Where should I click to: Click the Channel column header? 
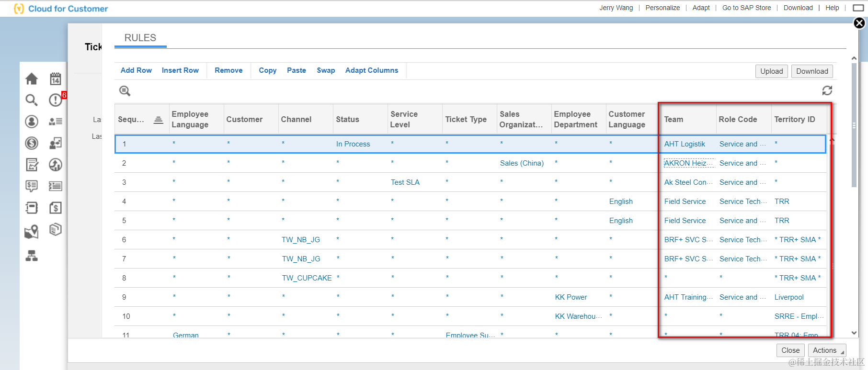(x=305, y=120)
